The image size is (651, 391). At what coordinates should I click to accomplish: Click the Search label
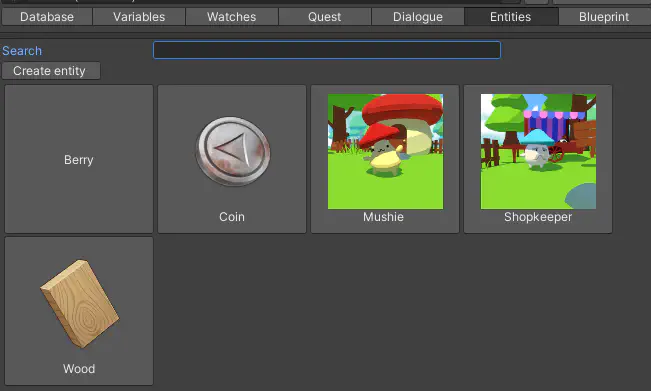pos(22,51)
